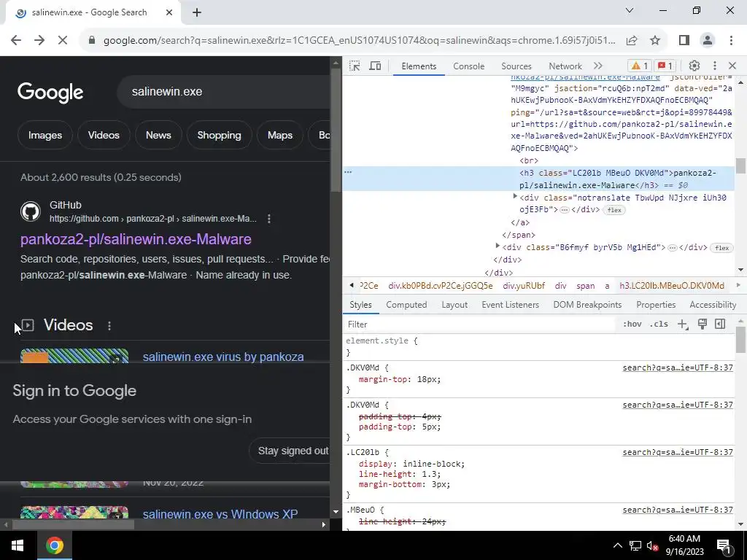
Task: Click the browser back arrow
Action: pyautogui.click(x=16, y=41)
